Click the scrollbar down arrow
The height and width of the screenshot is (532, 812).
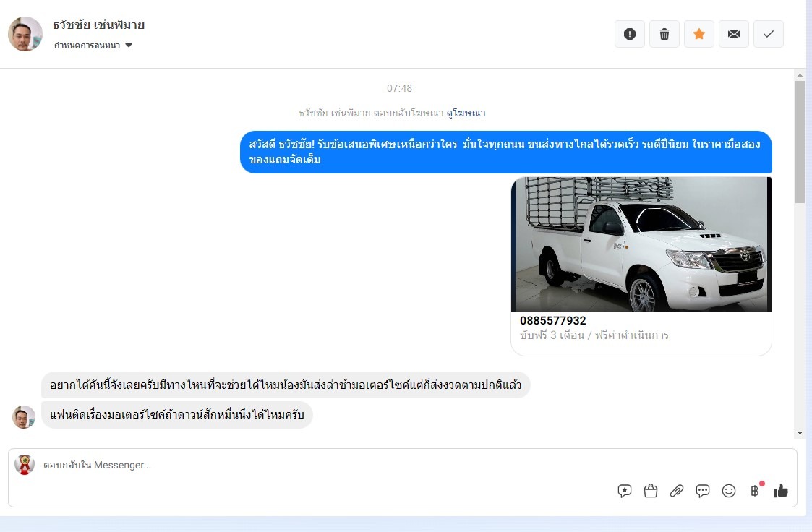pyautogui.click(x=799, y=432)
